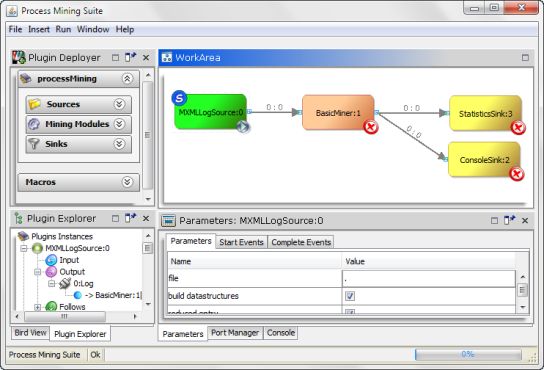Collapse the MXMLLogSource:0 tree node
The width and height of the screenshot is (544, 370).
(24, 249)
